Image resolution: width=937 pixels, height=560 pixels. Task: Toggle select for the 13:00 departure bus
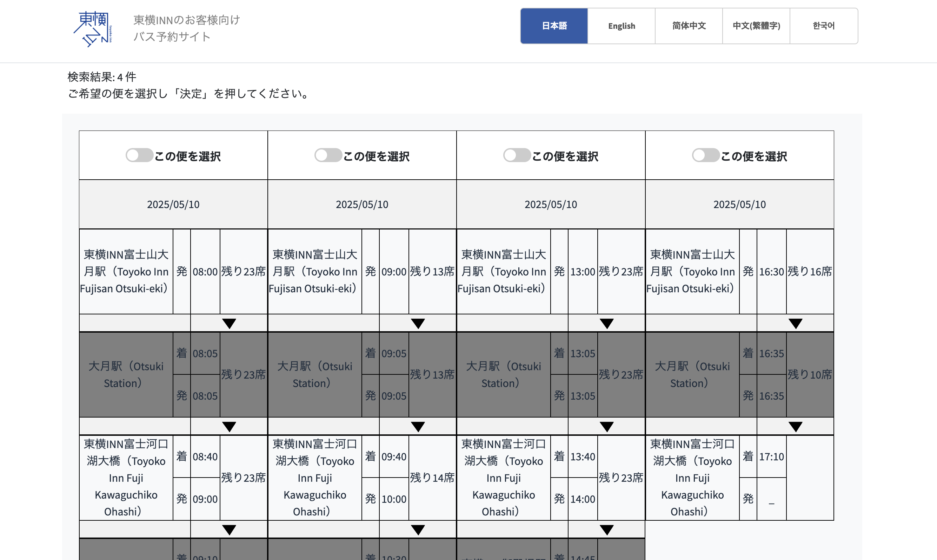click(517, 155)
